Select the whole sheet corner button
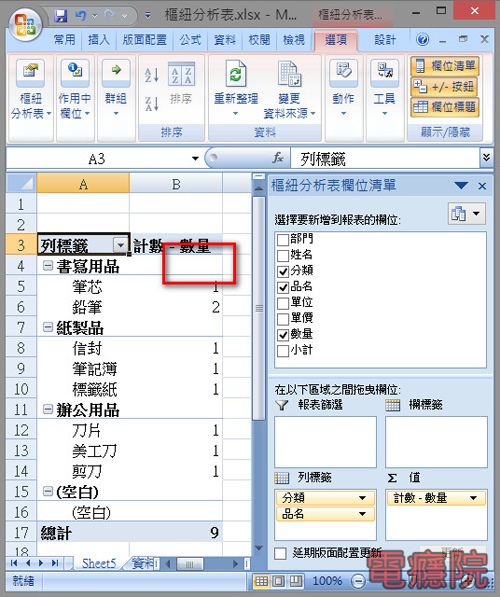This screenshot has width=500, height=597. (x=21, y=184)
